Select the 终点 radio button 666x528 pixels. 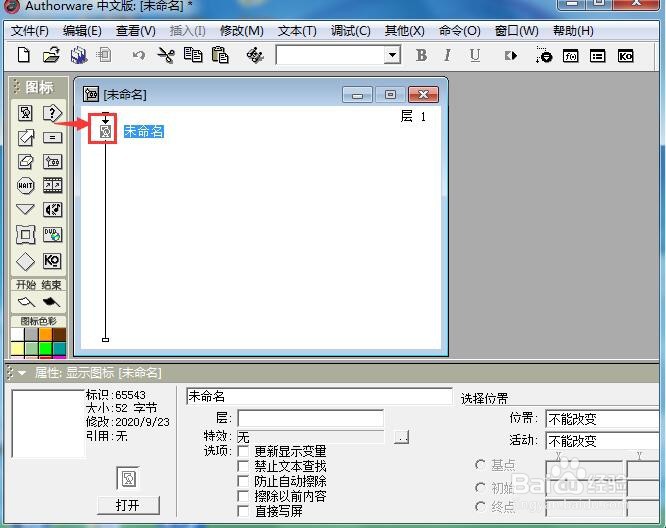[480, 506]
